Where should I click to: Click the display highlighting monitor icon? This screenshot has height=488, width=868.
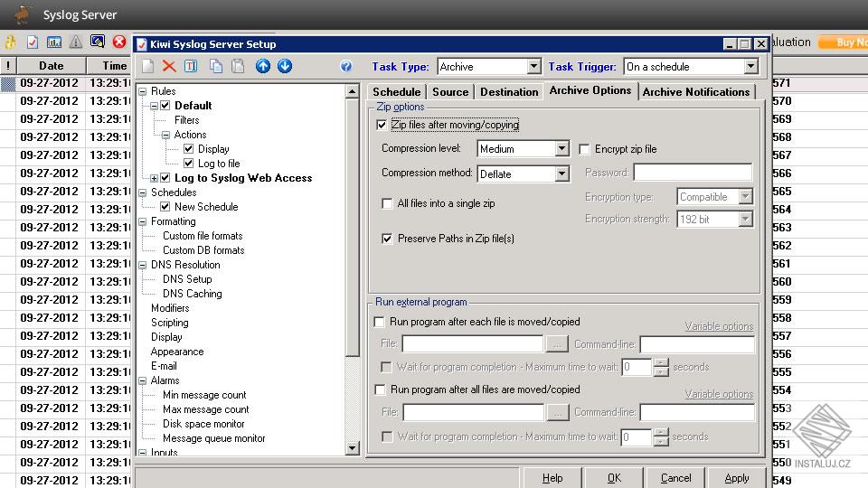[x=98, y=42]
